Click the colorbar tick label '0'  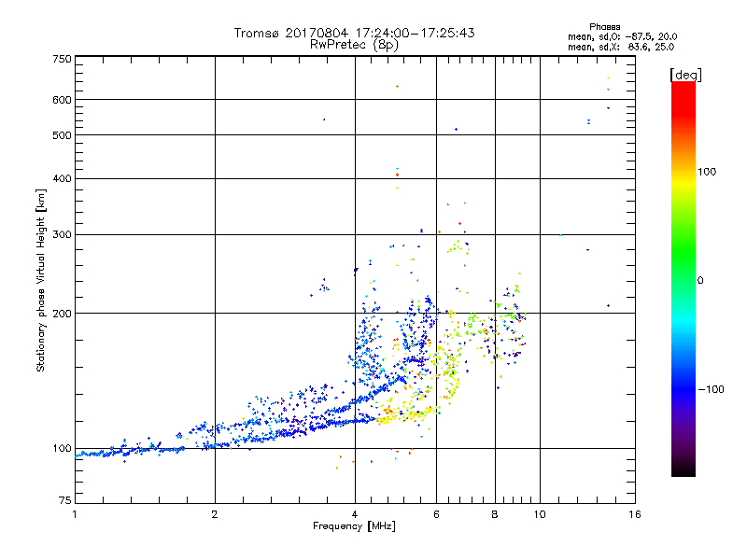point(700,281)
